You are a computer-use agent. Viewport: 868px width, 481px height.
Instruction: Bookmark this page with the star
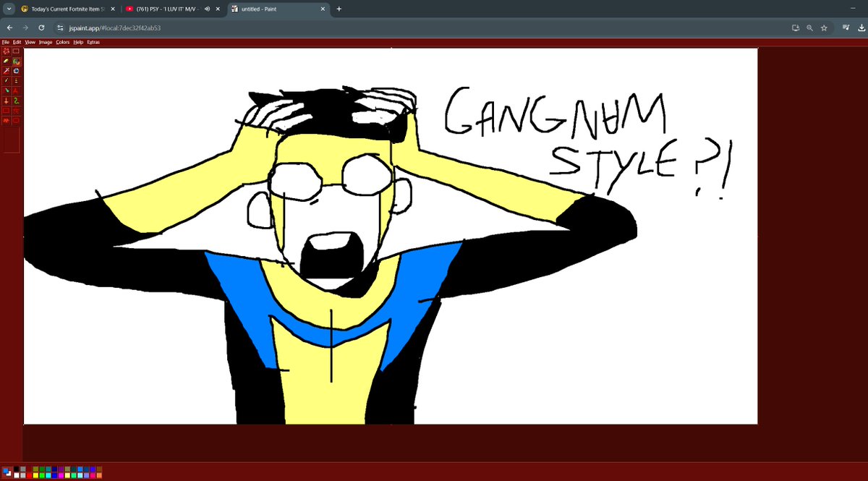coord(824,27)
